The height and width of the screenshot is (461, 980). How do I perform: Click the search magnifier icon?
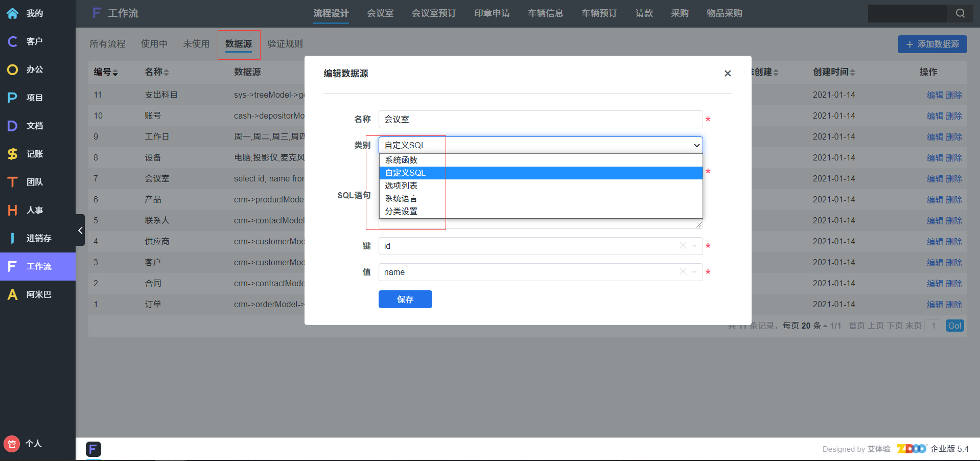click(x=960, y=13)
